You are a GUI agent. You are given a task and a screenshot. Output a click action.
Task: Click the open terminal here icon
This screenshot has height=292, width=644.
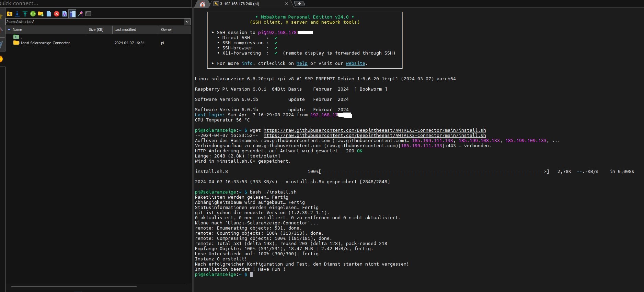[88, 14]
